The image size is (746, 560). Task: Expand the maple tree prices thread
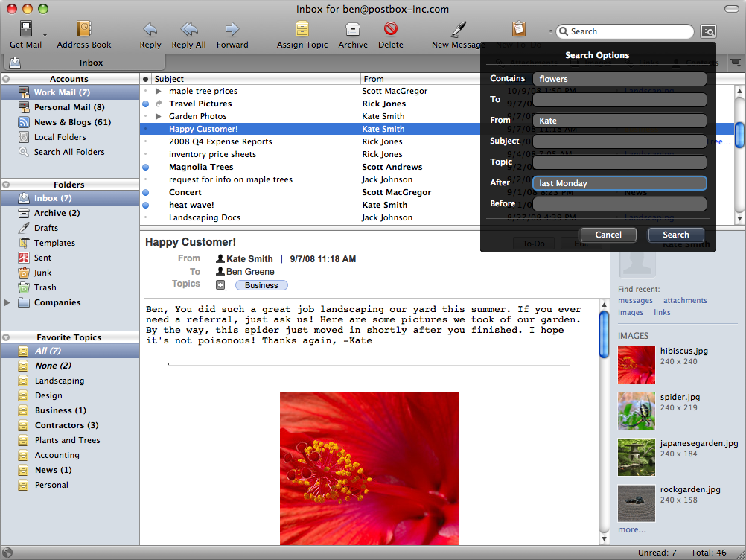[159, 92]
